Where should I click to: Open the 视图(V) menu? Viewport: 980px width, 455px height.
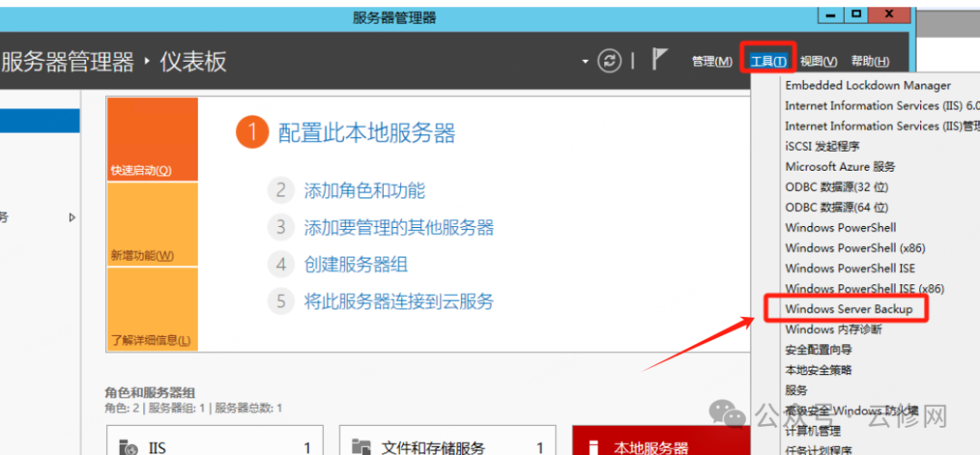click(x=818, y=62)
